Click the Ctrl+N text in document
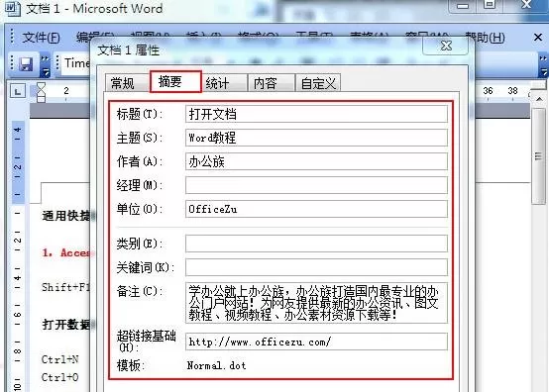This screenshot has width=549, height=392. click(59, 359)
